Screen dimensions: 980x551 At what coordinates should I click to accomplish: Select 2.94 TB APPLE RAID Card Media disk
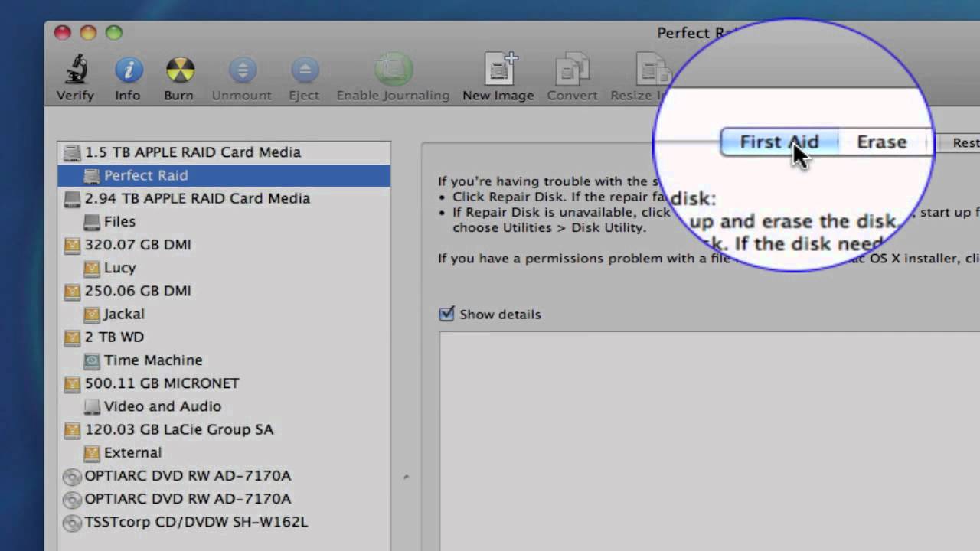click(224, 198)
